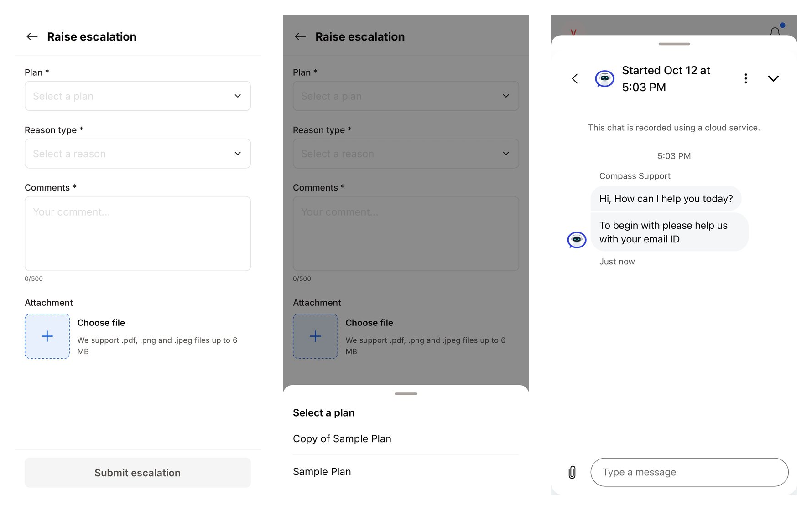
Task: Click 'Started Oct 12 at 5:03 PM' title
Action: [666, 78]
